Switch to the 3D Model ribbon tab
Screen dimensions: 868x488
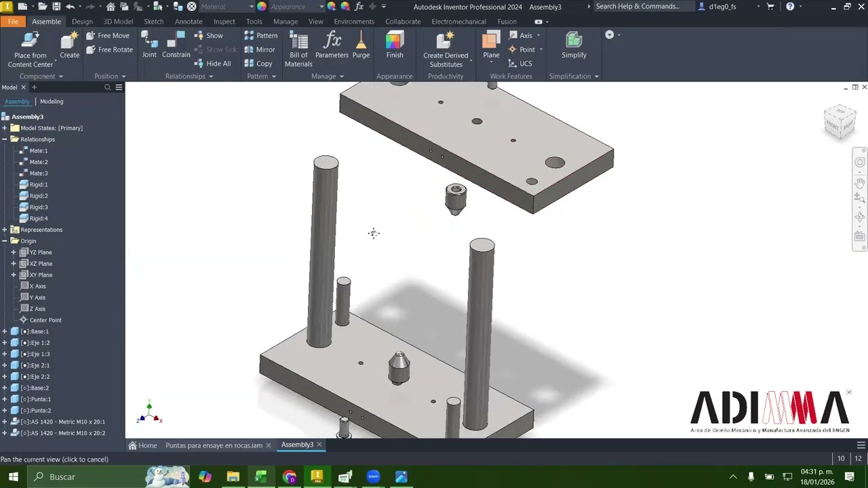(x=118, y=22)
